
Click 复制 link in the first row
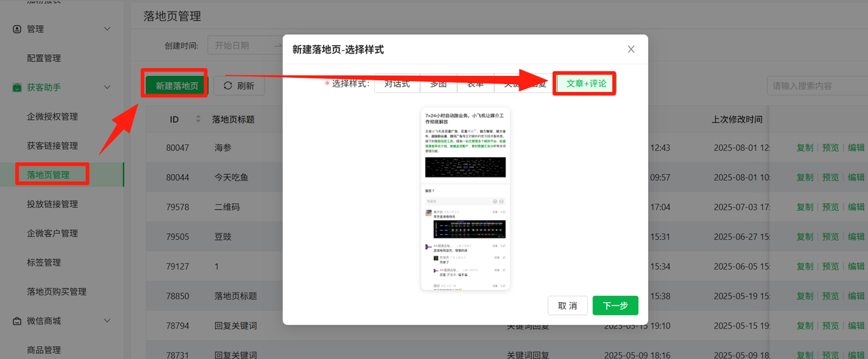(805, 148)
